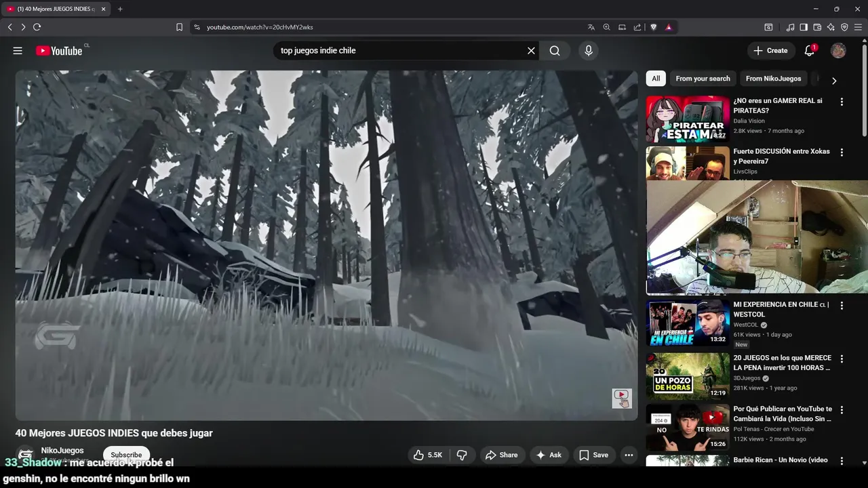Click the browser forward arrow

(23, 27)
